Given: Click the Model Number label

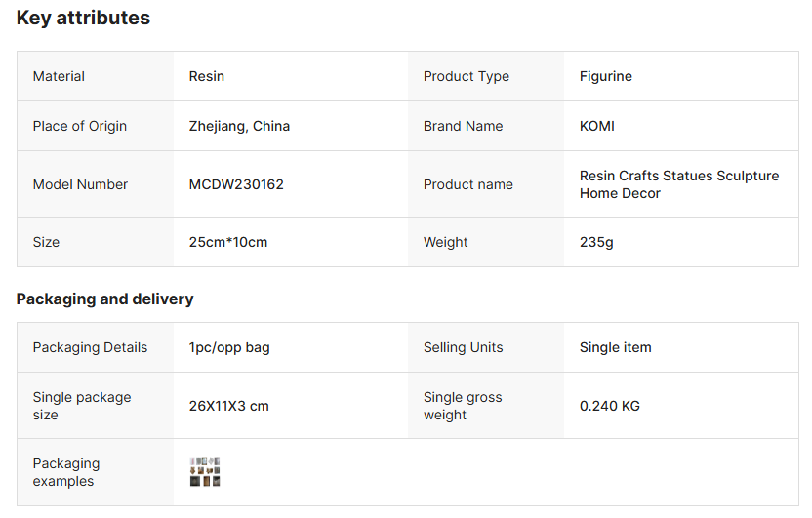Looking at the screenshot, I should point(80,184).
